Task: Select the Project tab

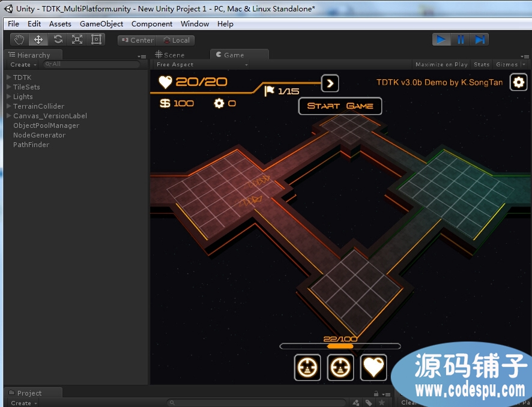Action: point(33,393)
